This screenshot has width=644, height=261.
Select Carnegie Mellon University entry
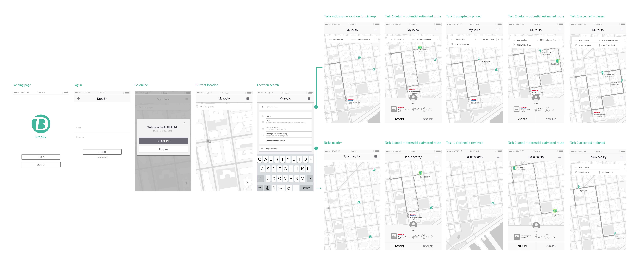[285, 135]
